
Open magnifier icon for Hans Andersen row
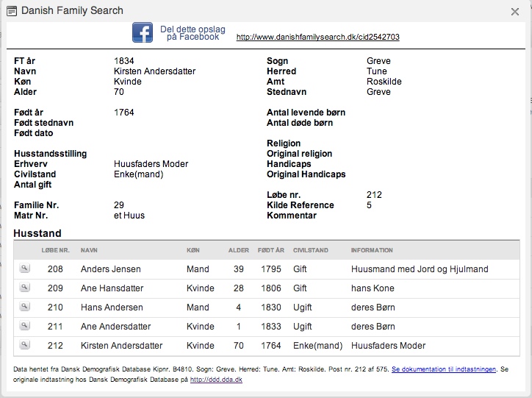pyautogui.click(x=24, y=307)
